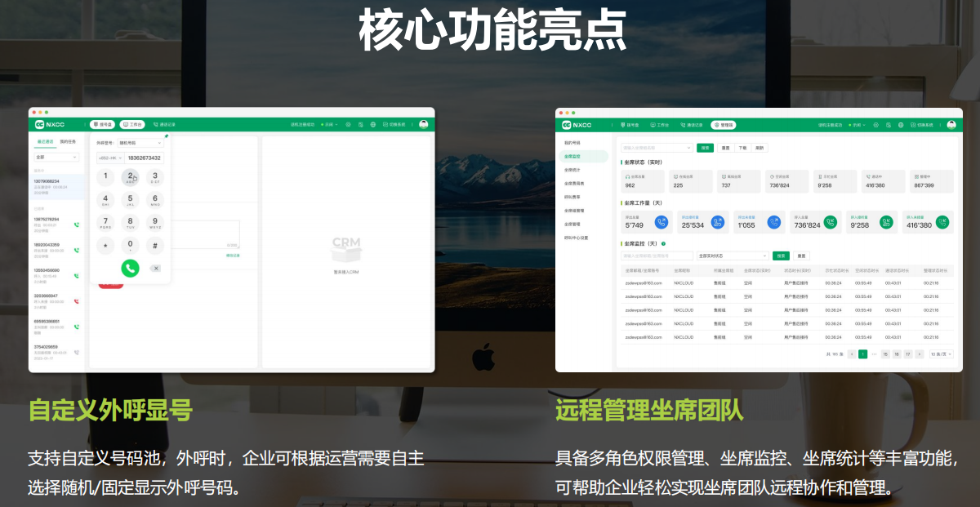Viewport: 980px width, 507px height.
Task: Click the NXCC logo in the management window
Action: click(x=577, y=124)
